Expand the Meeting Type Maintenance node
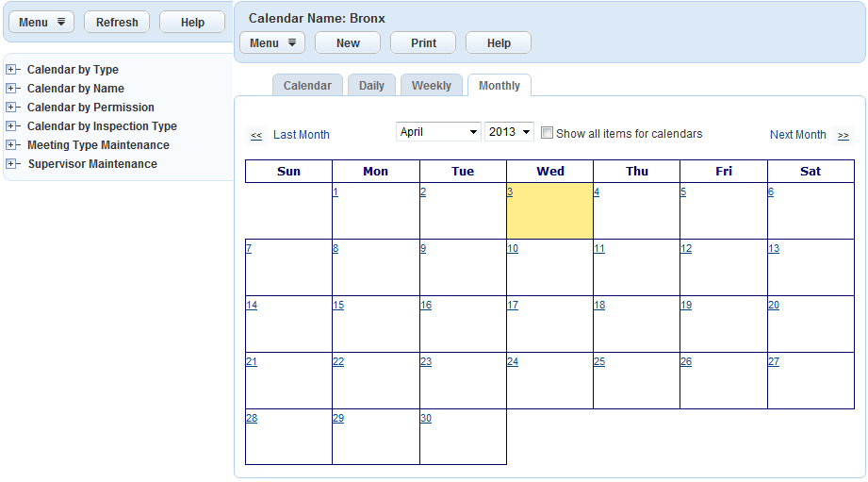Image resolution: width=868 pixels, height=482 pixels. pos(10,145)
